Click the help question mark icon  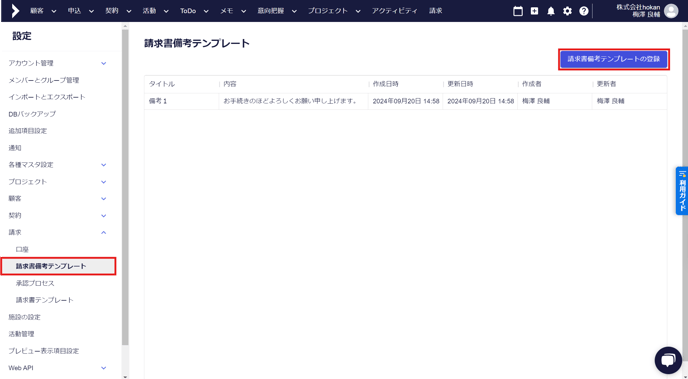(x=584, y=11)
